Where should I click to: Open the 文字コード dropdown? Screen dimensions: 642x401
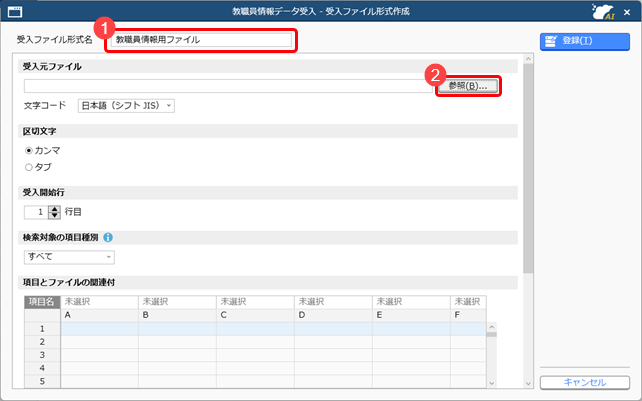coord(126,106)
